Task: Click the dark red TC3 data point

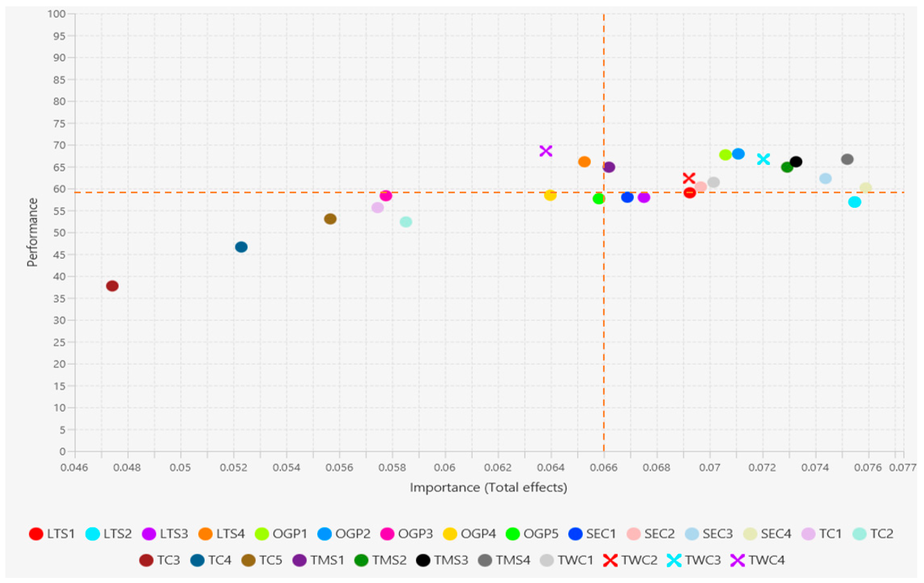Action: coord(112,286)
